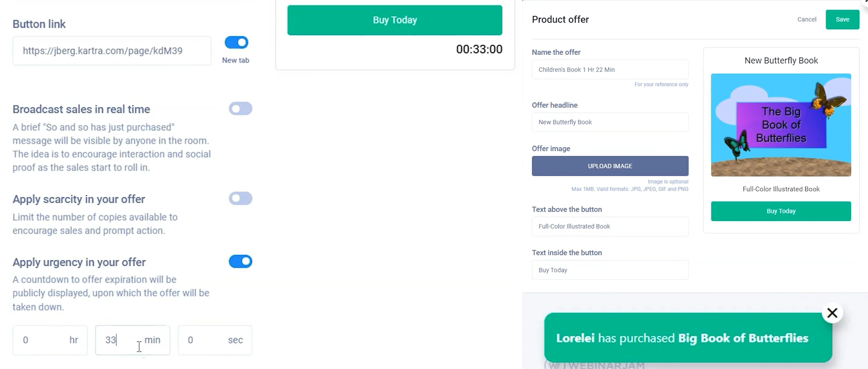Click the Upload Image button for offer
The width and height of the screenshot is (868, 369).
609,166
